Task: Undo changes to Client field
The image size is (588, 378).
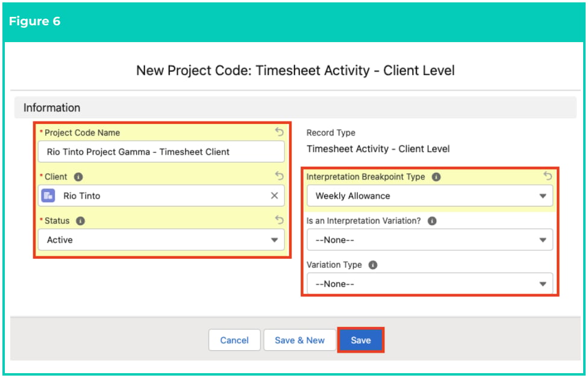Action: pos(279,175)
